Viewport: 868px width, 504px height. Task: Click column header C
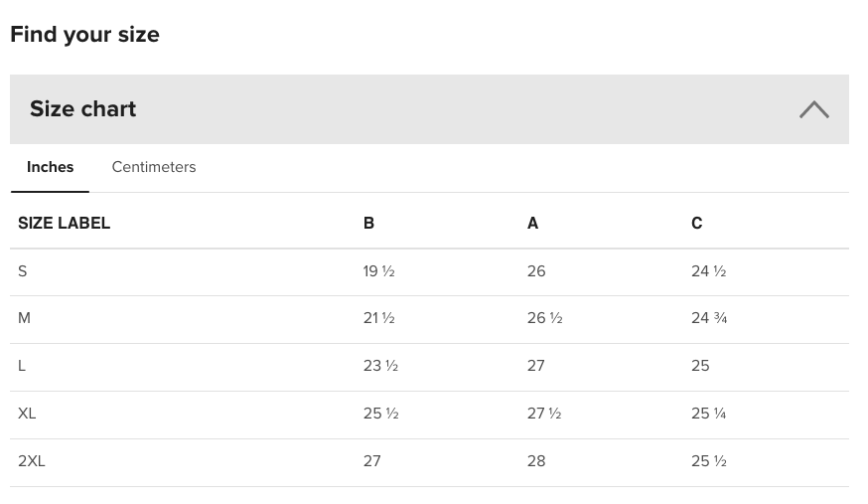click(x=696, y=223)
